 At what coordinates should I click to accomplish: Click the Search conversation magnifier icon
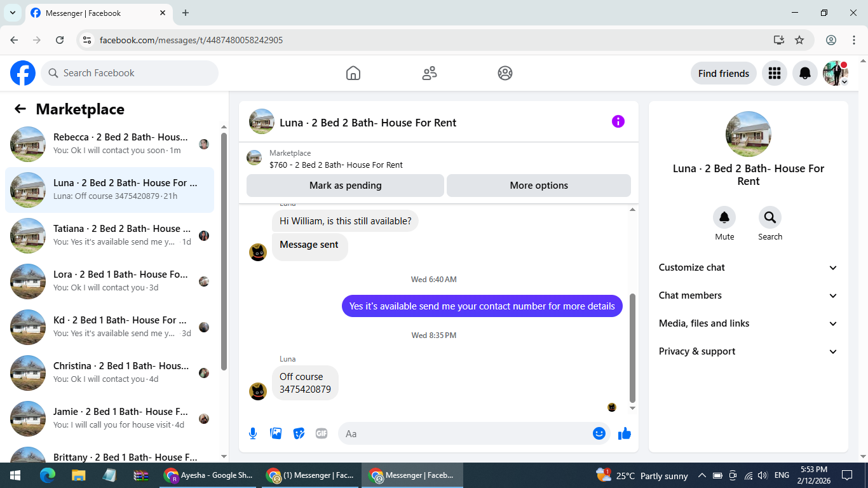coord(770,218)
